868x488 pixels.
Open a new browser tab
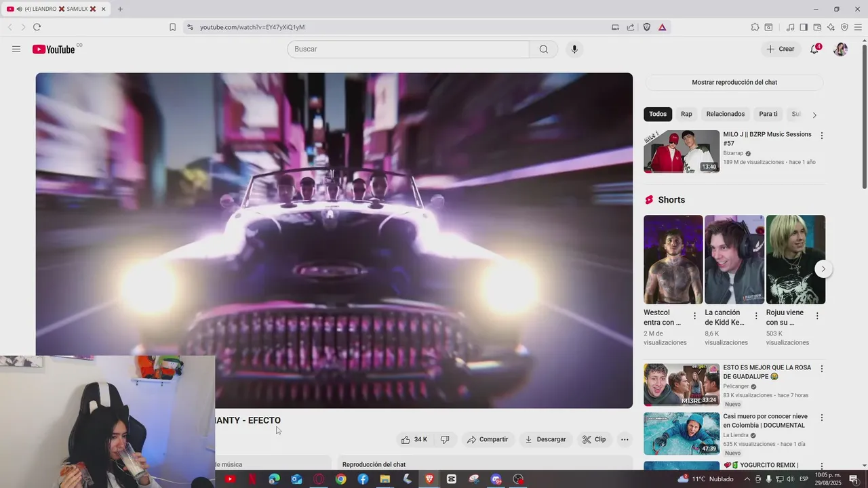(120, 9)
